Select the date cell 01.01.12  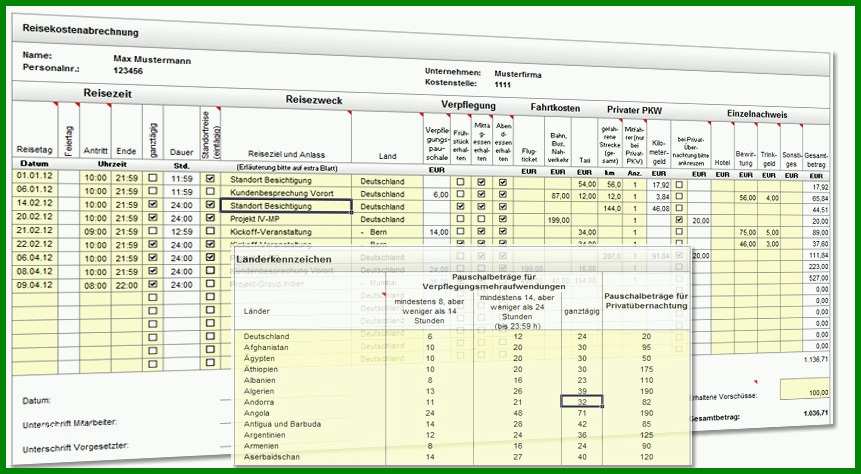[35, 176]
